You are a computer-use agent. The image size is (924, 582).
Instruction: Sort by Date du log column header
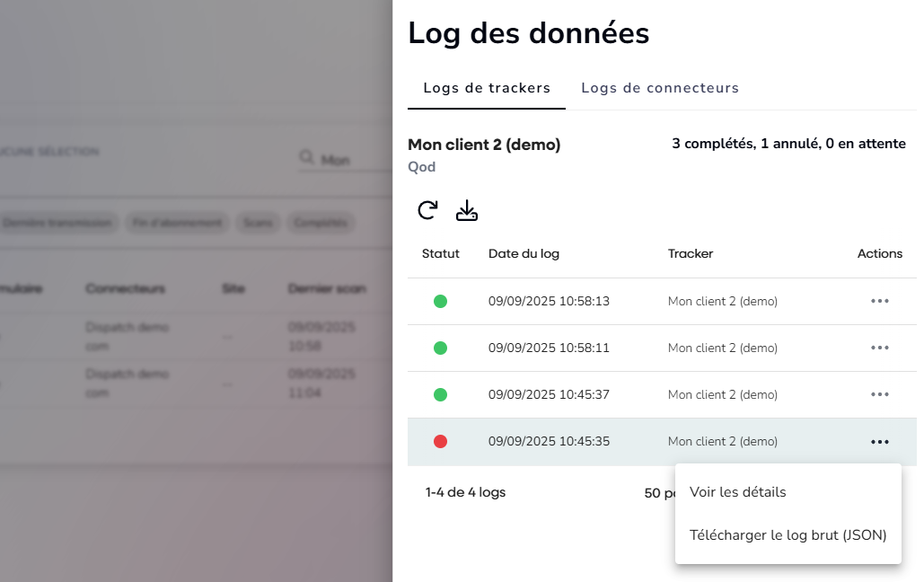point(524,253)
